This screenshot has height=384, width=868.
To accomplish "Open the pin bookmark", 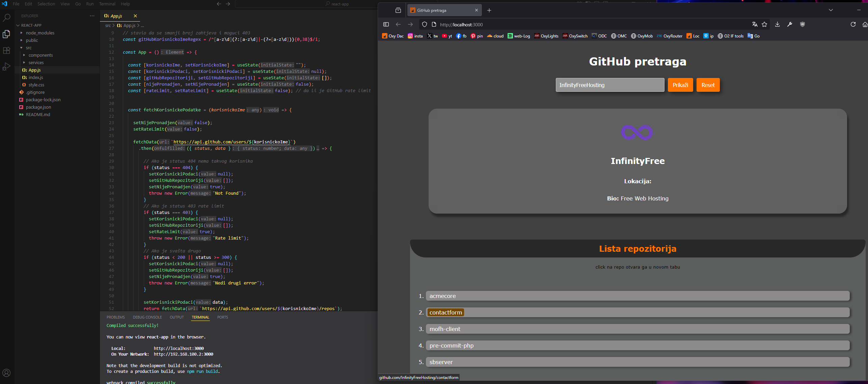I will click(477, 36).
